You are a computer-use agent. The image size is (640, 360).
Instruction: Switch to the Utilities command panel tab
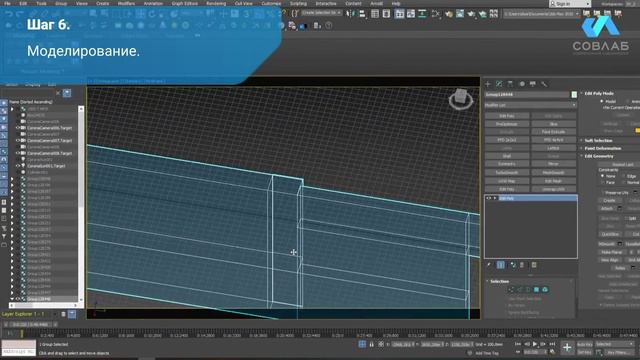point(544,84)
